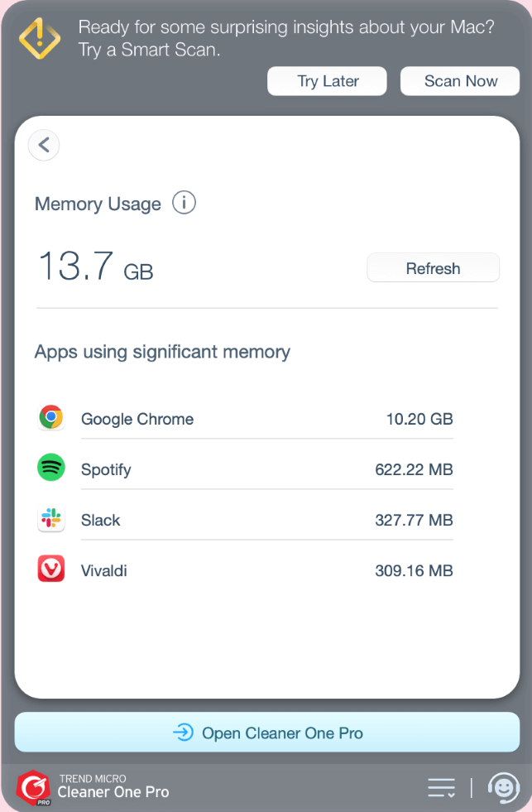Click the 327.77 MB value

(414, 520)
